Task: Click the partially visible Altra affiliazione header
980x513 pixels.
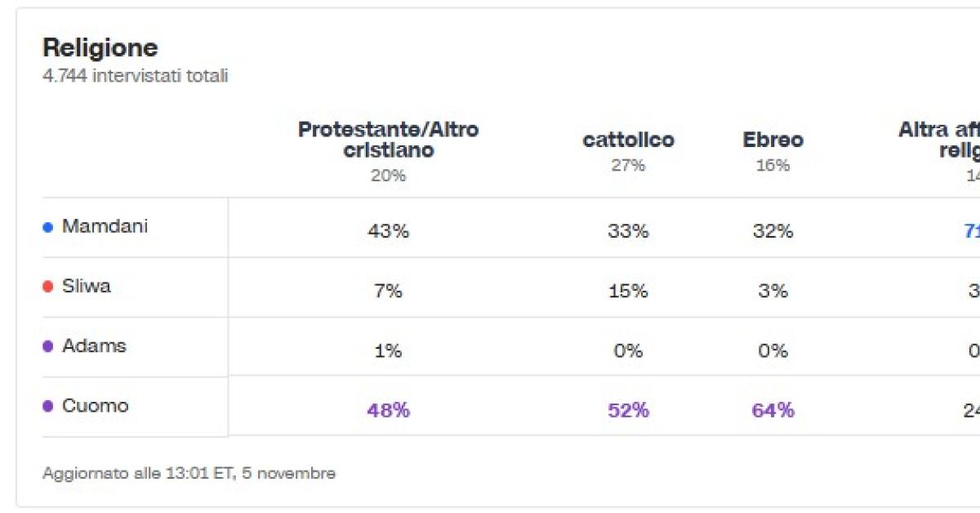Action: point(939,140)
